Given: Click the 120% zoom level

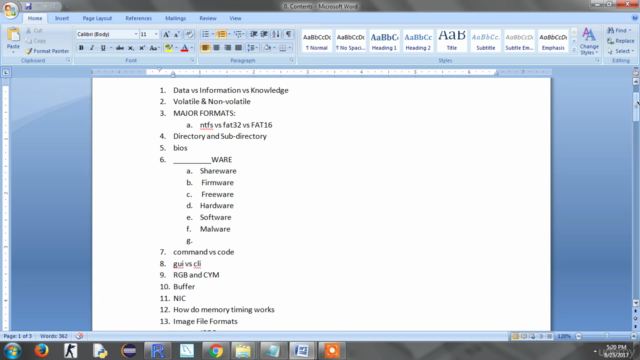Looking at the screenshot, I should [x=564, y=336].
